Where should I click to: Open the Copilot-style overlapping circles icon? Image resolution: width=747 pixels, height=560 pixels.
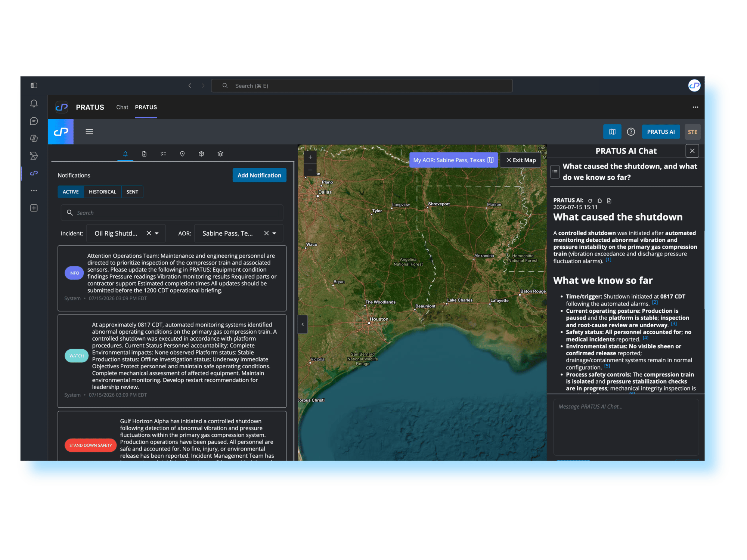[x=34, y=138]
